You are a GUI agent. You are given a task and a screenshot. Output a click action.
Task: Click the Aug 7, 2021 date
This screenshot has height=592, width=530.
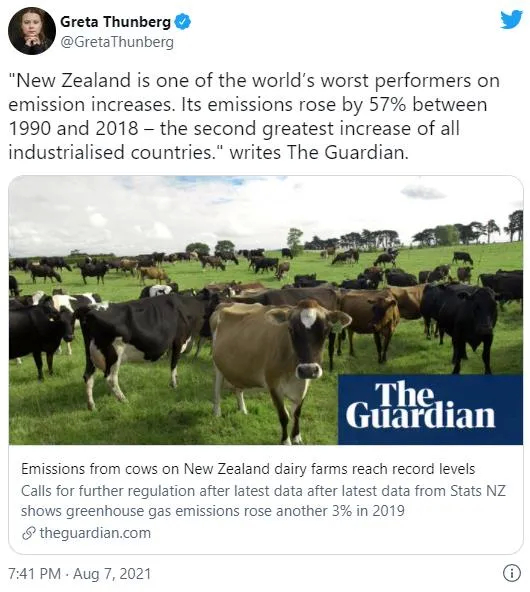[112, 574]
